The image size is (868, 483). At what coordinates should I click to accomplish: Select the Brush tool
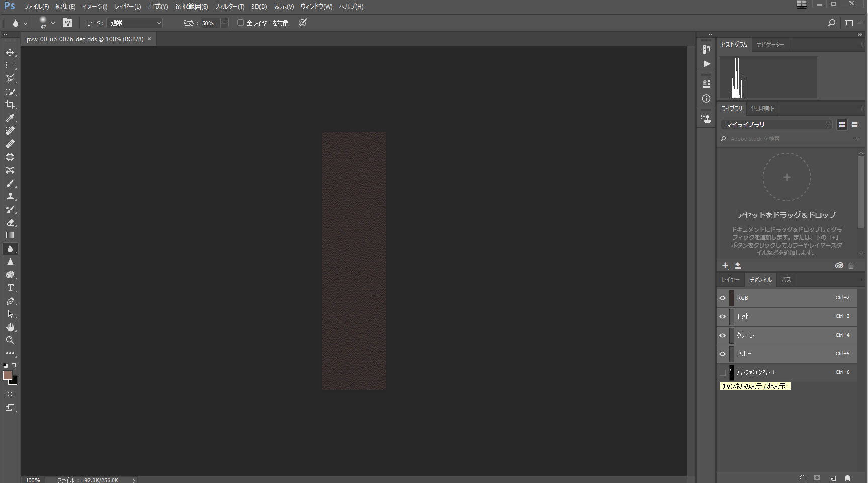pos(10,184)
